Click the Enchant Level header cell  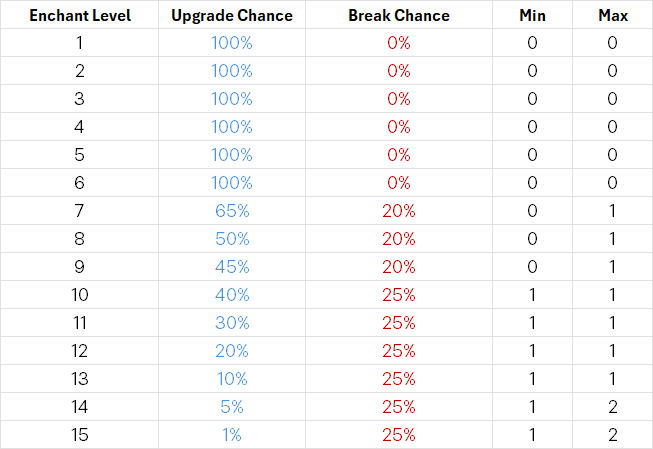77,16
